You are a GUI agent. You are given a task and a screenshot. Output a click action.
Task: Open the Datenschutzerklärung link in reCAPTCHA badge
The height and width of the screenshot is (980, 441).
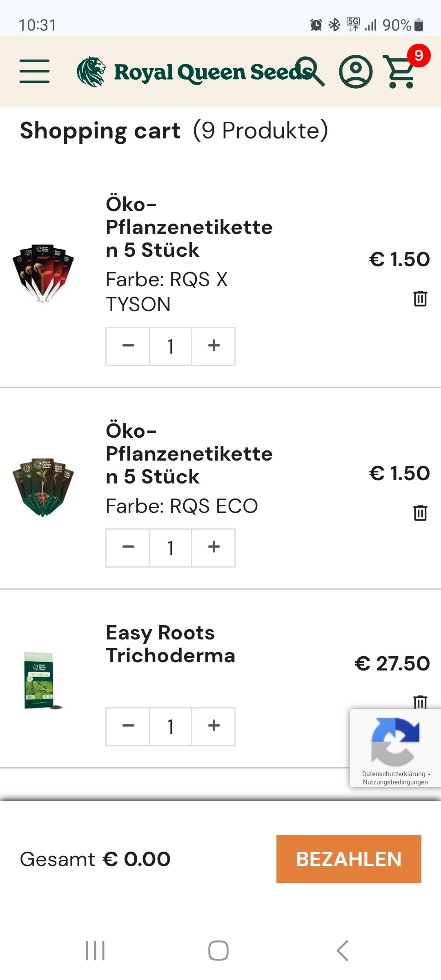tap(394, 774)
